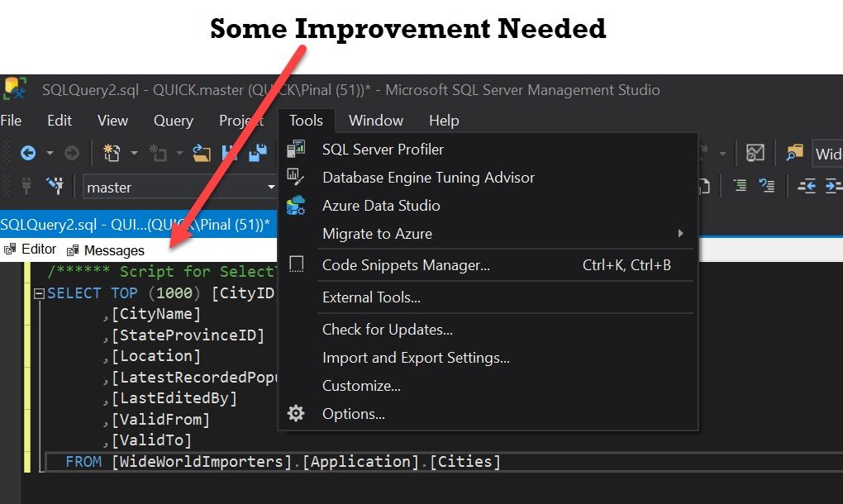Click the Save All double-disk icon
The width and height of the screenshot is (843, 504).
click(258, 154)
